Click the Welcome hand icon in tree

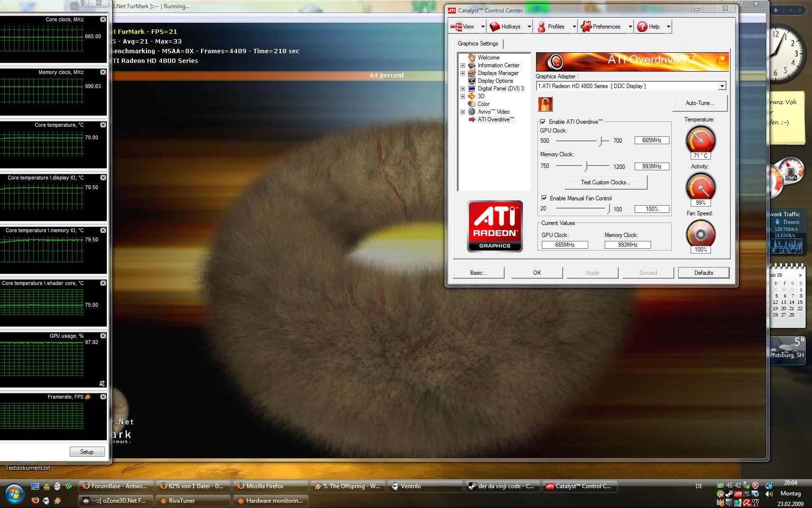472,58
